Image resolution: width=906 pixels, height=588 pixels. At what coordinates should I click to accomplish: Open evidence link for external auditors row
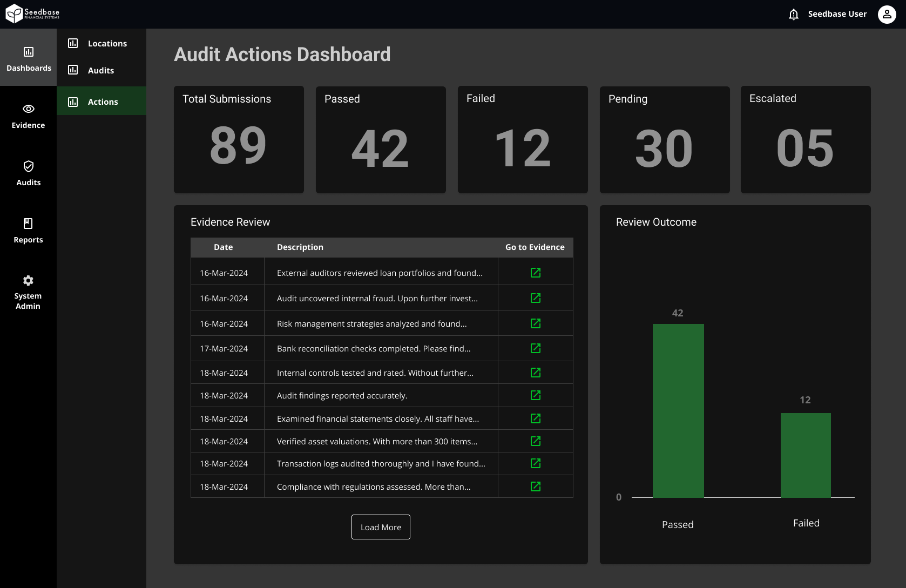[535, 273]
